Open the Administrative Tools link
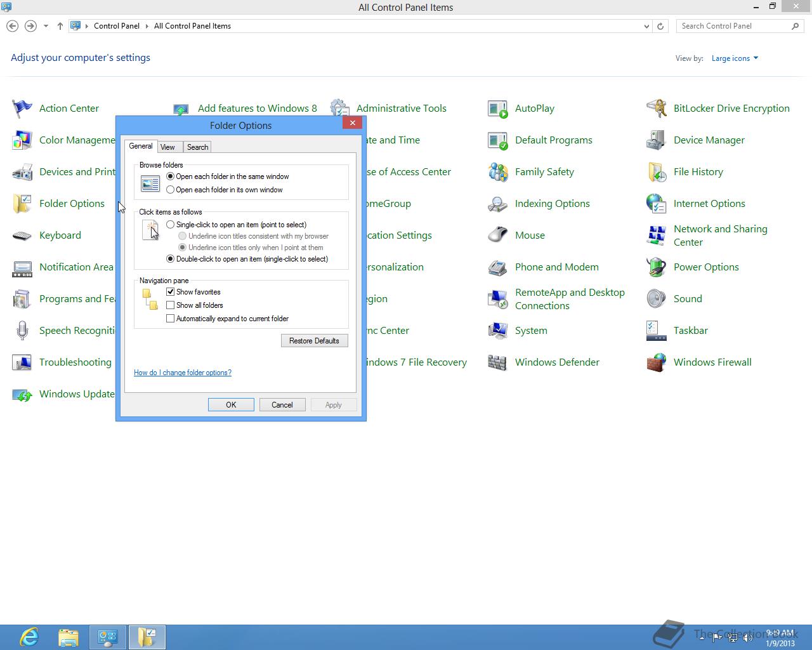The height and width of the screenshot is (650, 812). coord(402,109)
